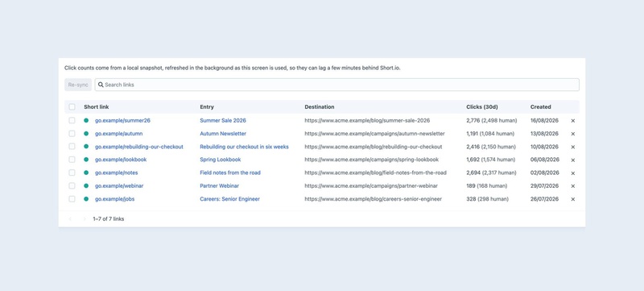Click the Short link column header

click(97, 107)
